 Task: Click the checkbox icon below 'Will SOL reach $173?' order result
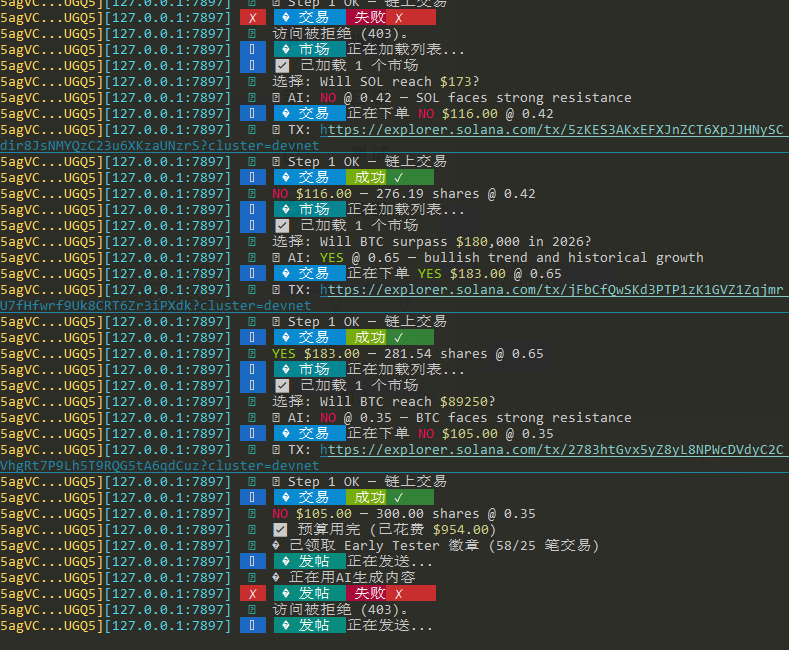pos(282,226)
